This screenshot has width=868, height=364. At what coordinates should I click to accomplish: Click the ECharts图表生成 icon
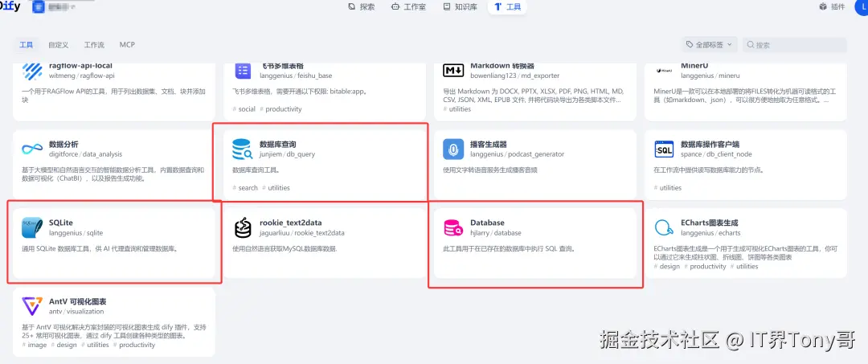[x=665, y=228]
